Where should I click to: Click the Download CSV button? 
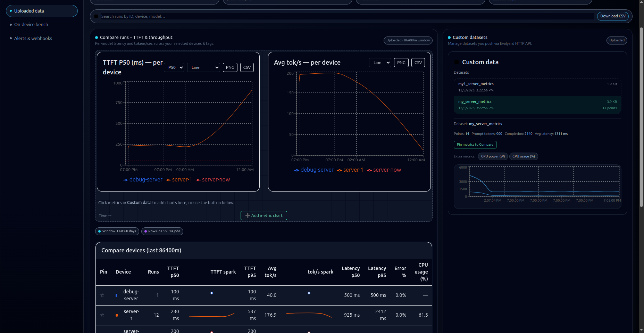(613, 16)
